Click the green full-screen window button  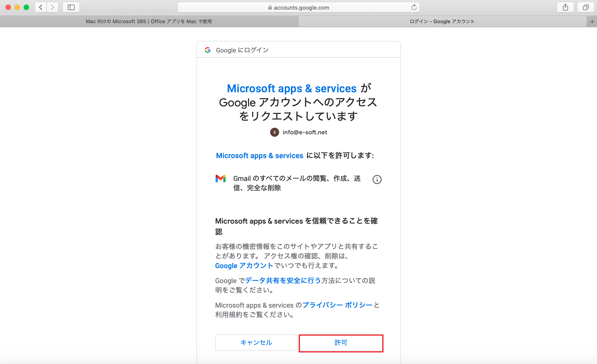point(26,7)
